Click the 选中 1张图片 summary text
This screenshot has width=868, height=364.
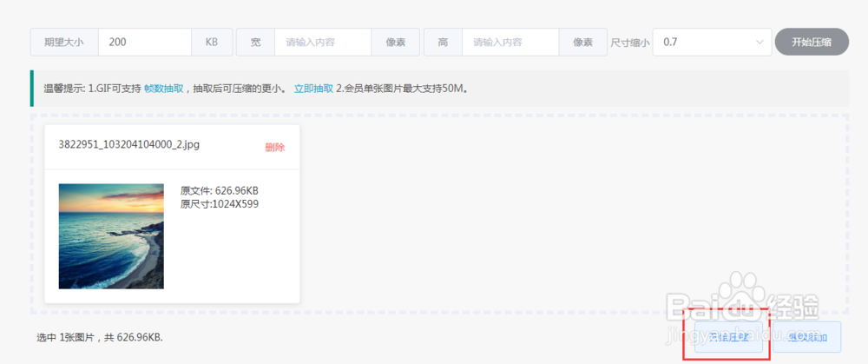pyautogui.click(x=100, y=337)
